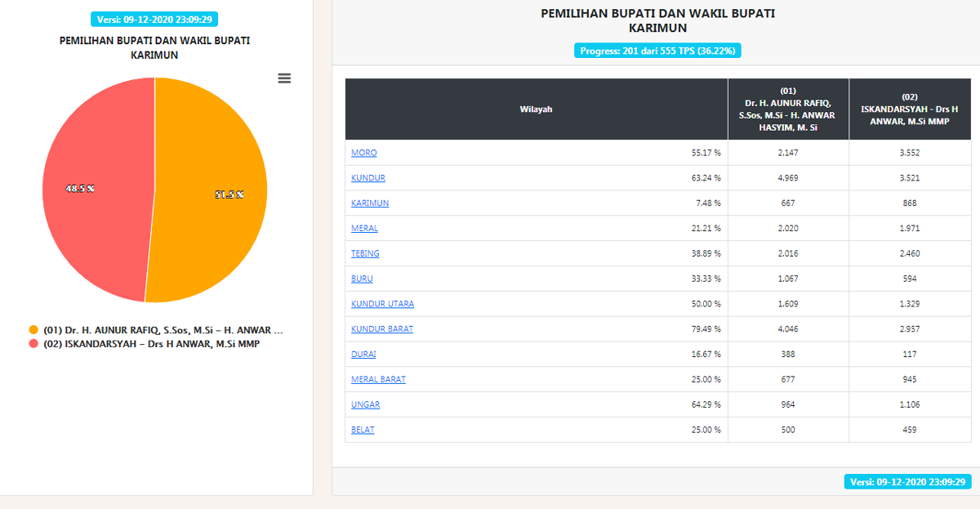Open the DURAI region link

[x=363, y=355]
